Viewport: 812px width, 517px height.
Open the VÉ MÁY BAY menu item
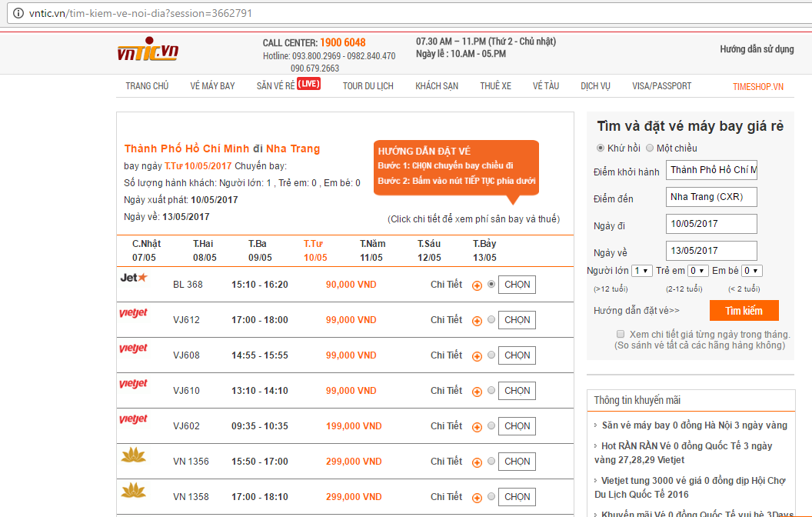(x=212, y=86)
